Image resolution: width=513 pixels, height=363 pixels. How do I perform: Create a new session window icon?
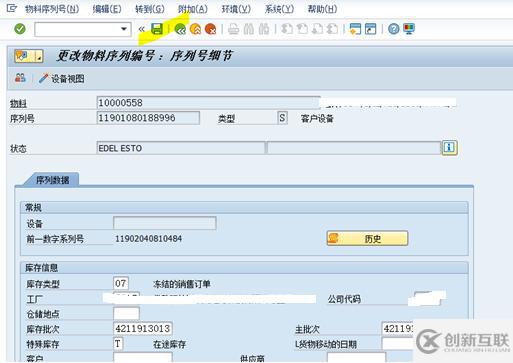355,29
